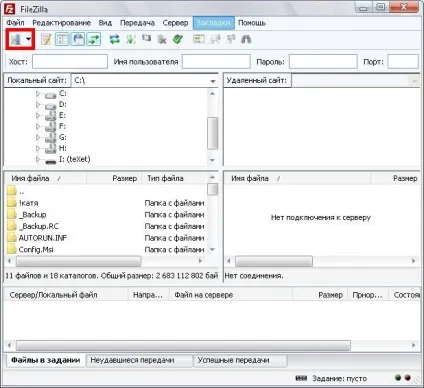Select the _Backup folder
The height and width of the screenshot is (388, 424).
pos(32,215)
